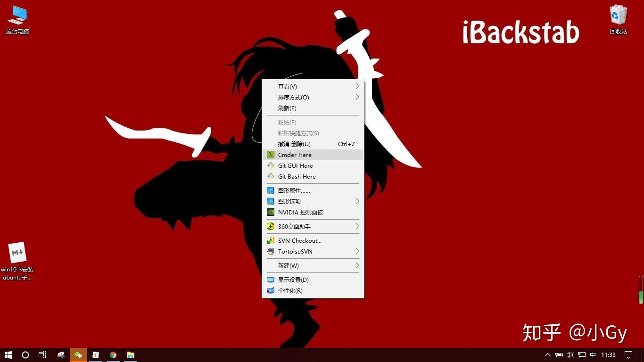Switch to Google Chrome on taskbar

click(x=113, y=355)
